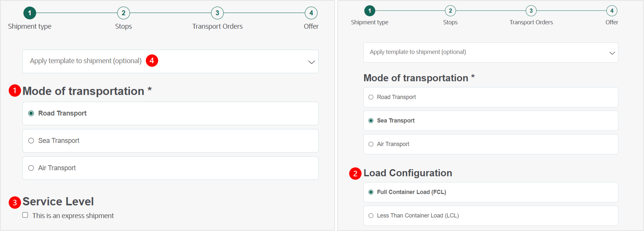Screen dimensions: 644x231
Task: Go to step 2 circle in left panel
Action: (x=123, y=13)
